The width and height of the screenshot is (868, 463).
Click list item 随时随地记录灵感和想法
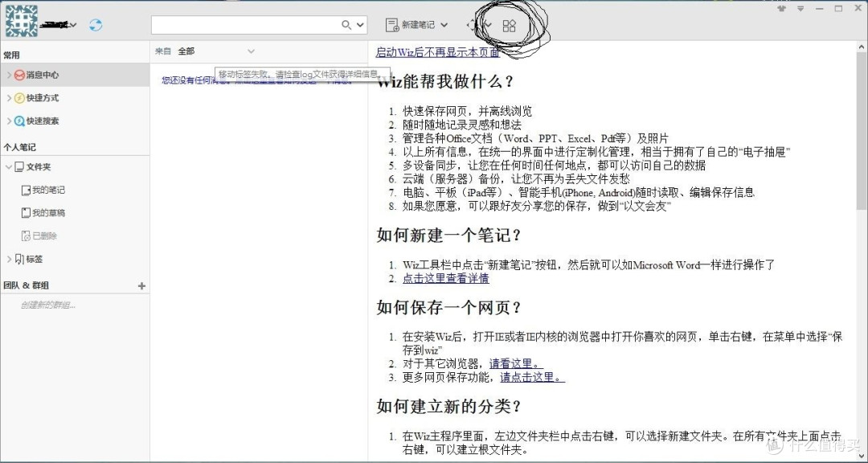(461, 125)
